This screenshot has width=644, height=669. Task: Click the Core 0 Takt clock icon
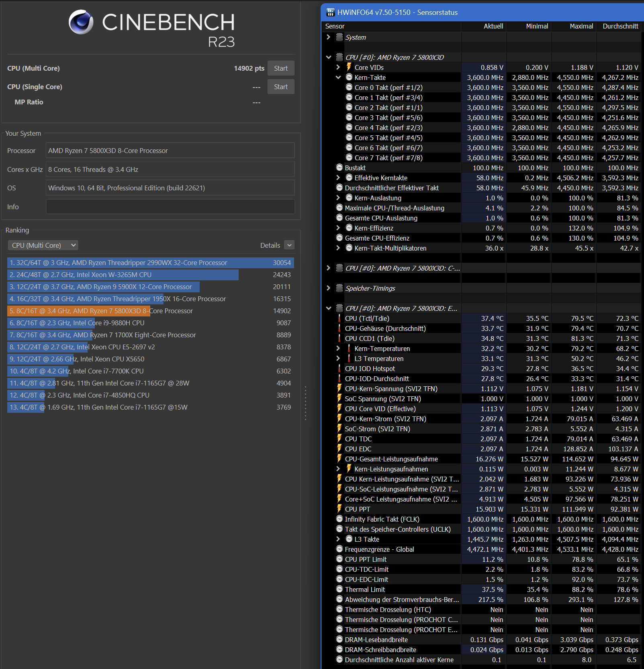pos(349,87)
